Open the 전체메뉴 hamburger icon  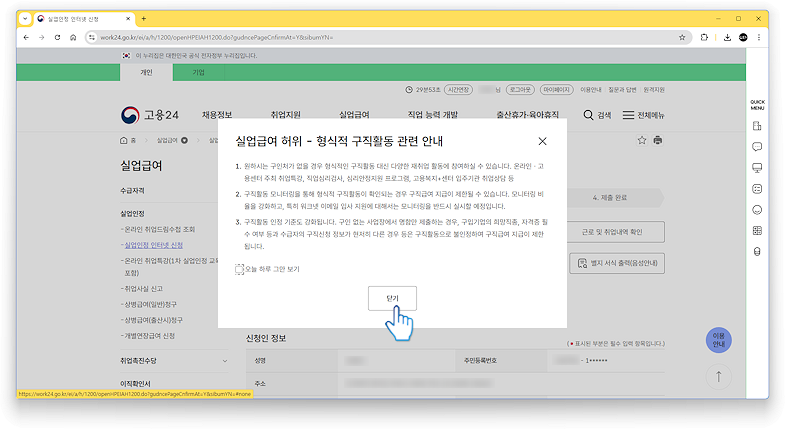[628, 115]
